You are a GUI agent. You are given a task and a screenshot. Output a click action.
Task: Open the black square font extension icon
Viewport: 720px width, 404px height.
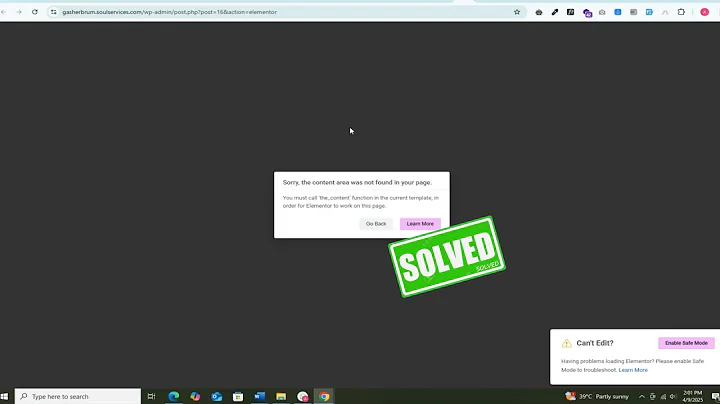coord(570,12)
